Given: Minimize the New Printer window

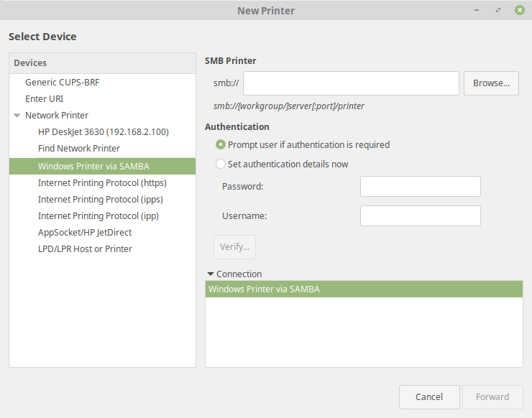Looking at the screenshot, I should [477, 11].
